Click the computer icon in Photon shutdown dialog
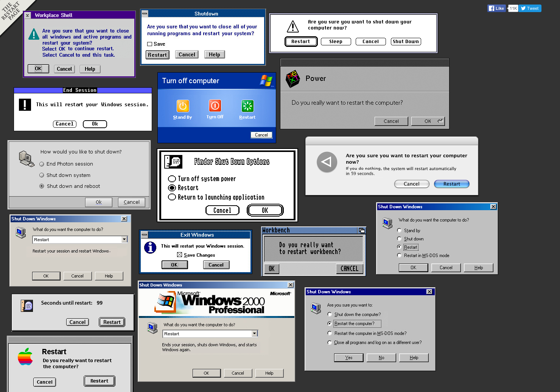Image resolution: width=560 pixels, height=392 pixels. (x=26, y=158)
